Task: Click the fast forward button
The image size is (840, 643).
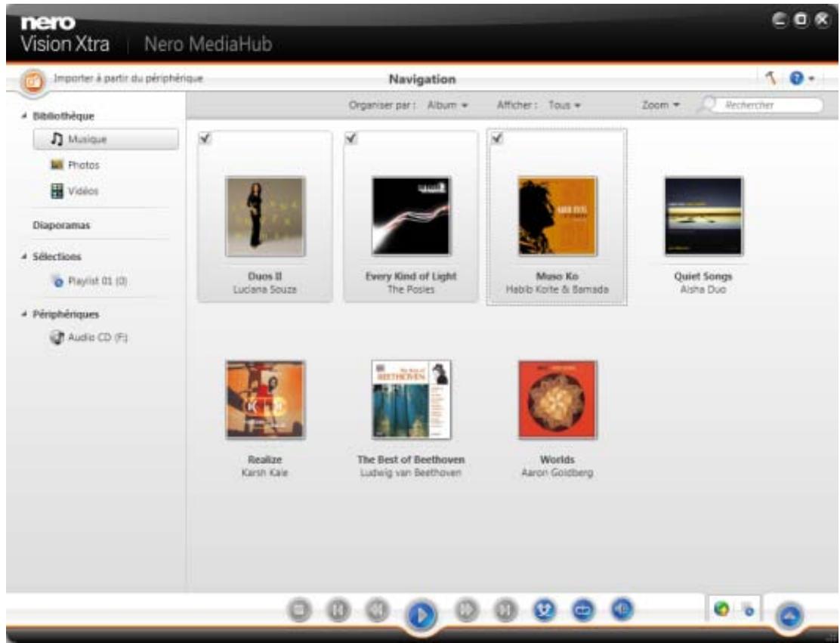Action: (466, 611)
